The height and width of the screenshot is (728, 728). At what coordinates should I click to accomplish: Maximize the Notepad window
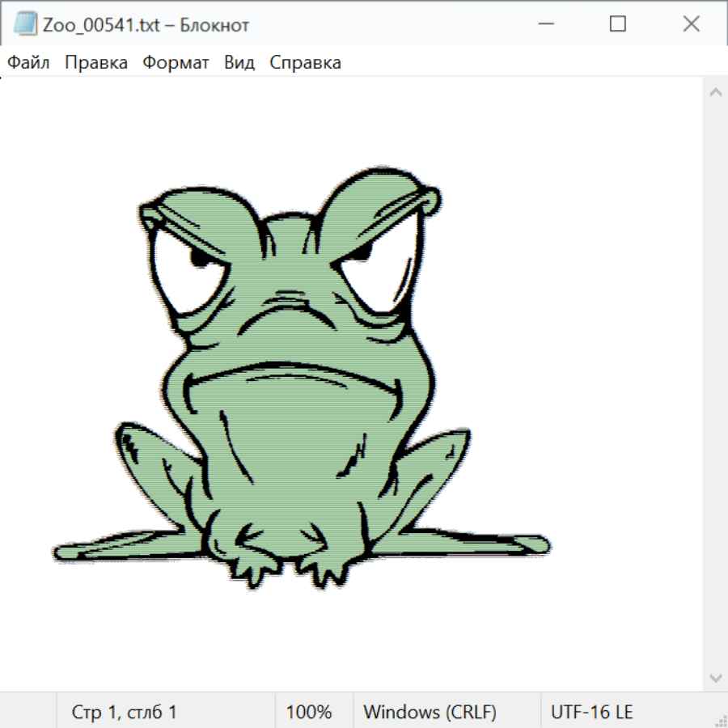[x=617, y=24]
